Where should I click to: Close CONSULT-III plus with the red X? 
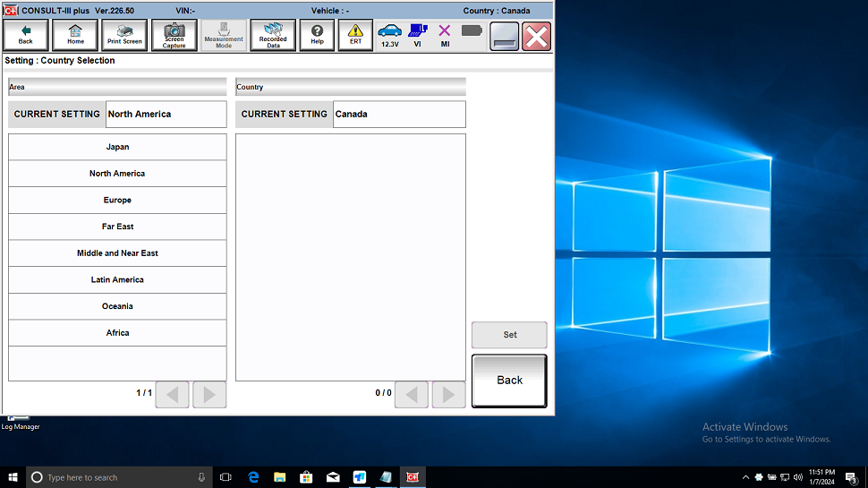tap(536, 37)
